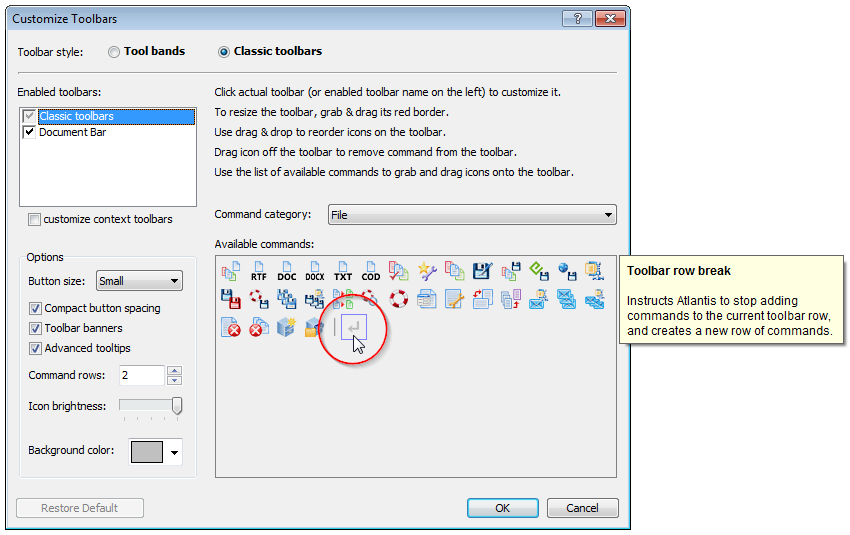Screen dimensions: 850x535
Task: Increase Command rows with up arrow
Action: (175, 370)
